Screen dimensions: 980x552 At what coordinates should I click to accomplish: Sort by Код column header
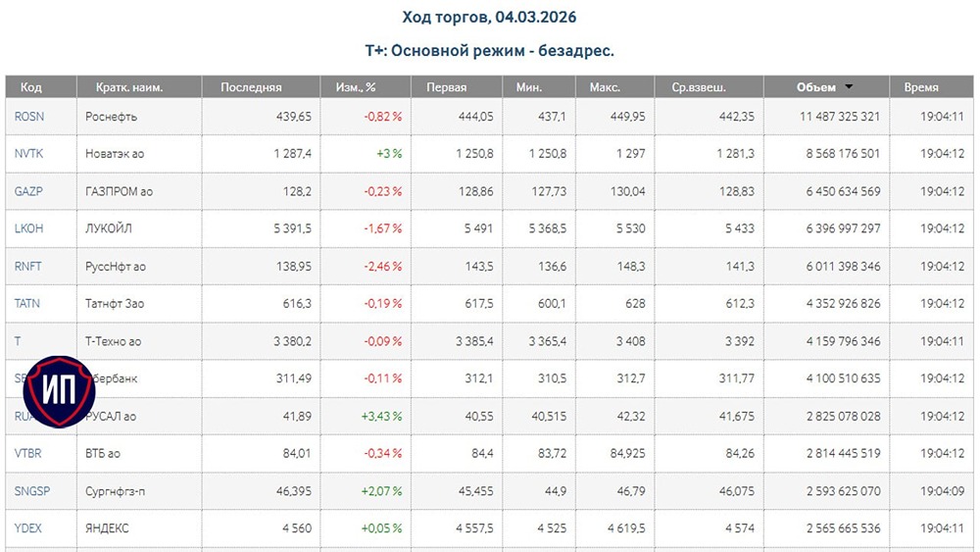pos(30,87)
